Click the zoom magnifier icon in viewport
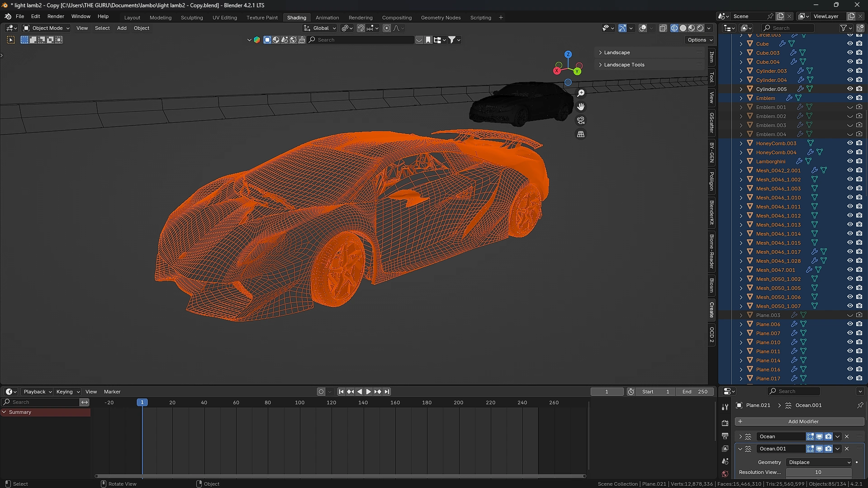 pos(581,93)
